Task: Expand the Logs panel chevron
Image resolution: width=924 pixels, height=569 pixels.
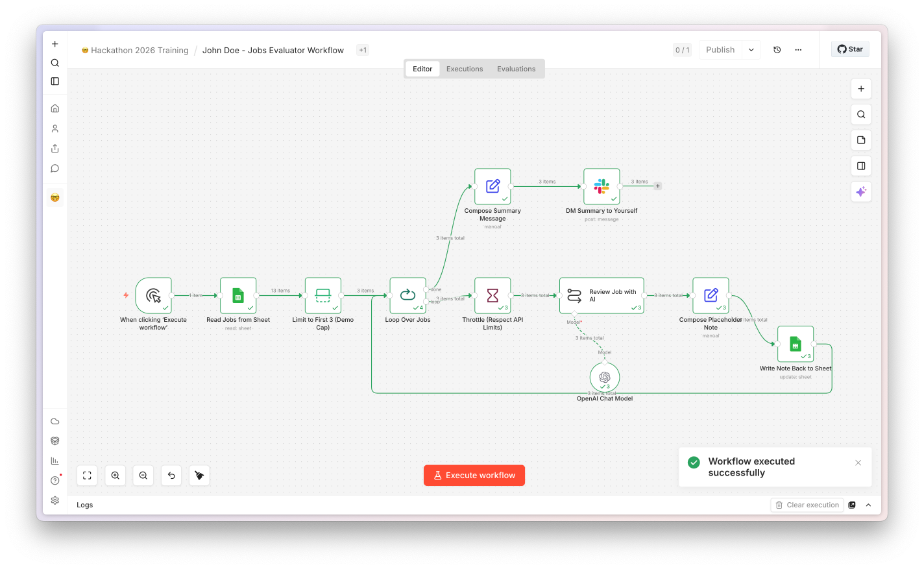Action: pos(868,505)
